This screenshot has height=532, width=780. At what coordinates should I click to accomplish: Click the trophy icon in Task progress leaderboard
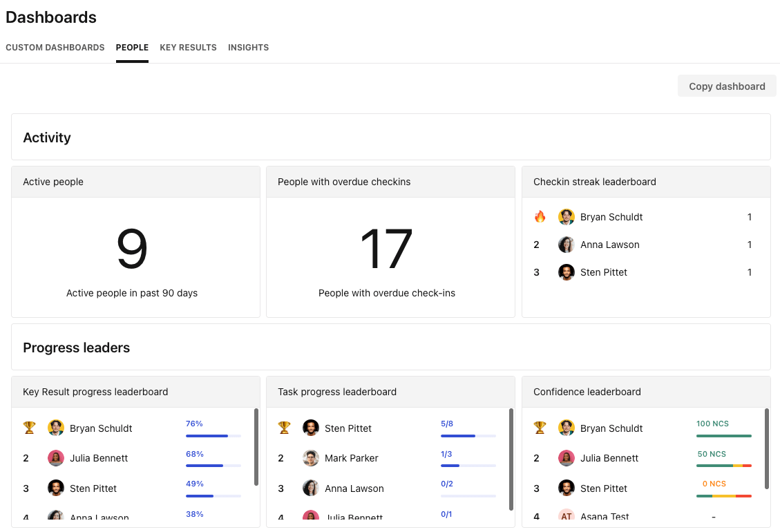pos(284,428)
